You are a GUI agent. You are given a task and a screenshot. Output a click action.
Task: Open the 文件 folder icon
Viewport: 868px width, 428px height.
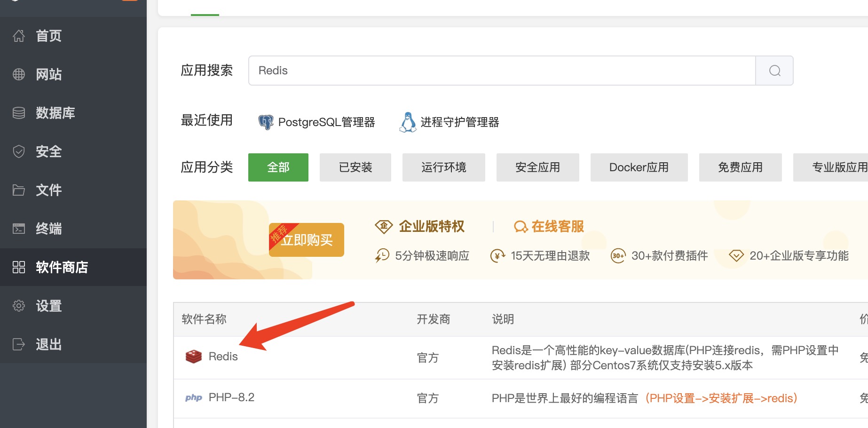coord(19,190)
